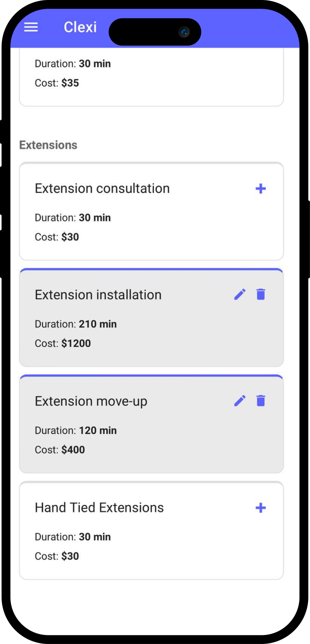Tap Extension consultation 30 min duration
This screenshot has width=310, height=644.
tap(95, 218)
